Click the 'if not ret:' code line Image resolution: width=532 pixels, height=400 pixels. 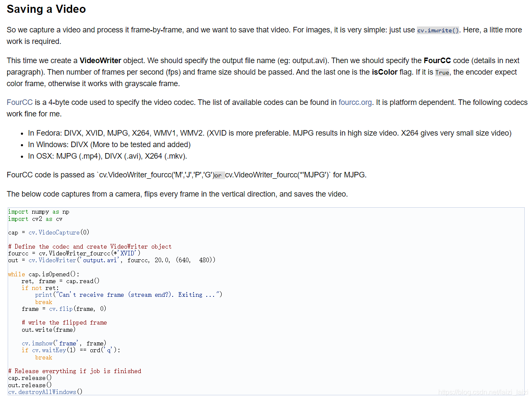coord(40,288)
